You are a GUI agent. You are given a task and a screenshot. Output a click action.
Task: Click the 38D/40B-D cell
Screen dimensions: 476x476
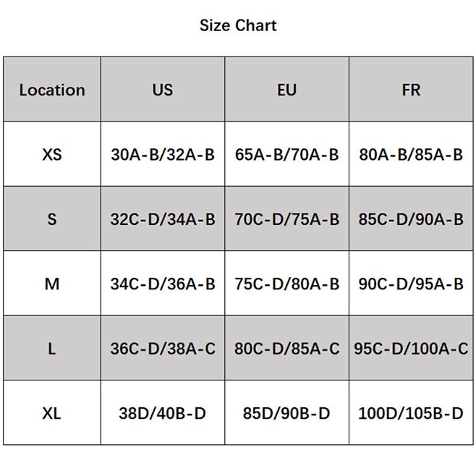coord(163,414)
